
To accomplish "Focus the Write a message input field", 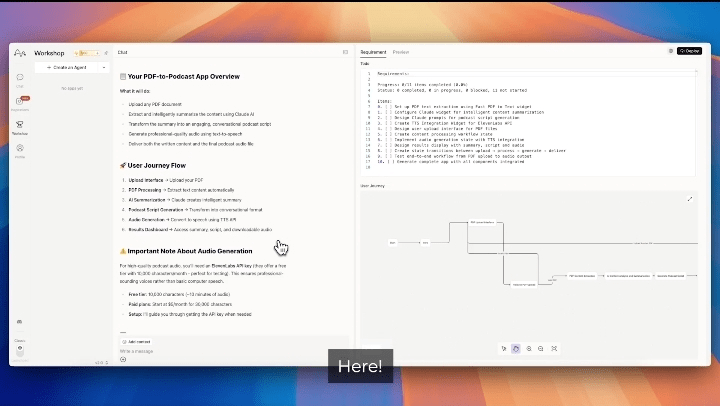I will click(200, 351).
